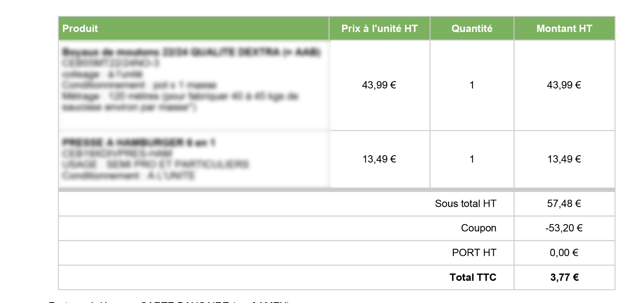Select the -53,20 € coupon discount
The image size is (644, 303).
pos(564,228)
